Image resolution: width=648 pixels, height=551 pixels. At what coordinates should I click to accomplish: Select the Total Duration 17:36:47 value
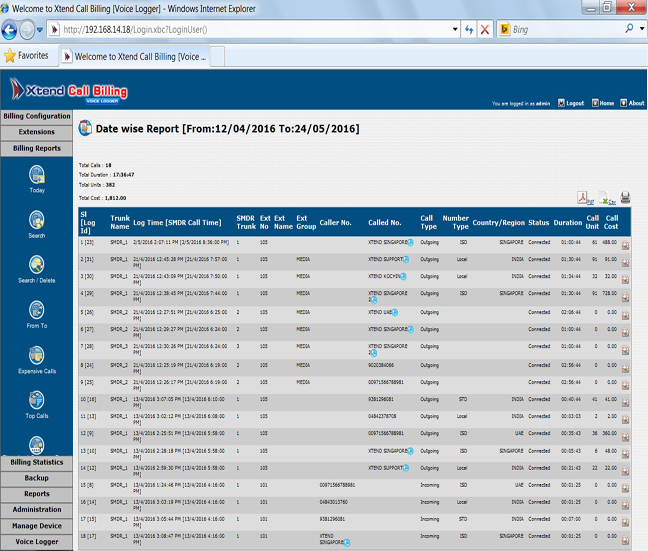point(124,175)
